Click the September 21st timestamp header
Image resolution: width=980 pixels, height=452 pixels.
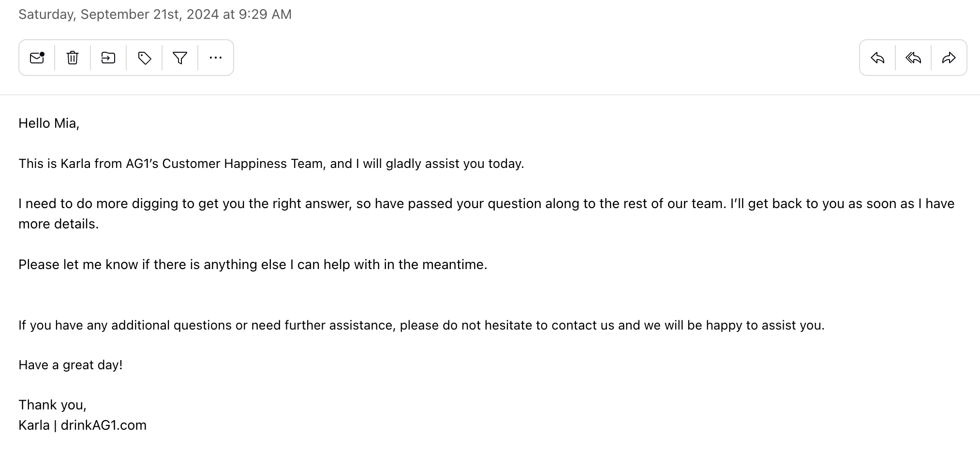tap(154, 14)
